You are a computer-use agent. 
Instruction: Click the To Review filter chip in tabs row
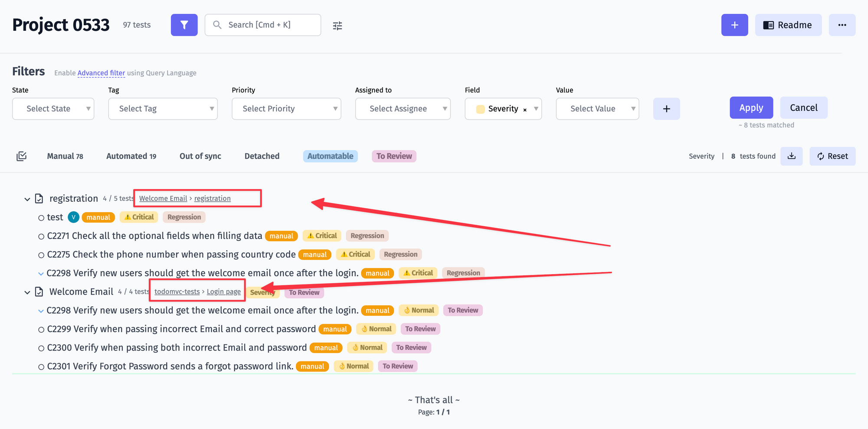click(x=394, y=156)
